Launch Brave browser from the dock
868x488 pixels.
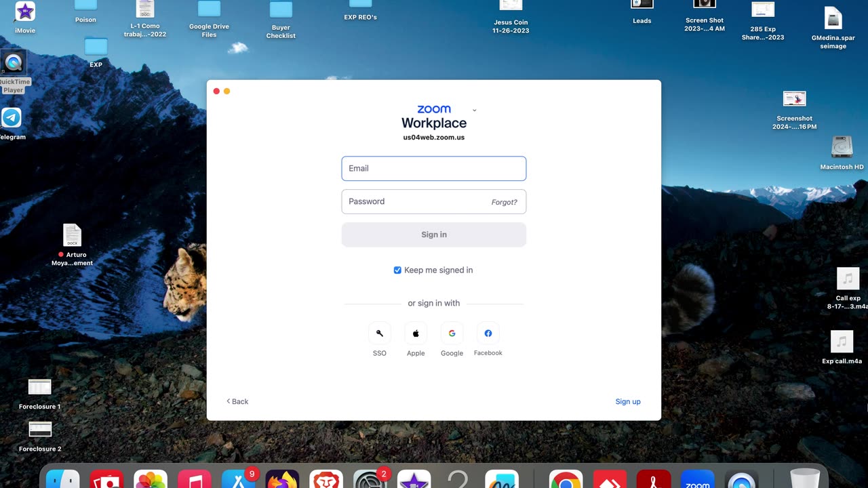[326, 479]
